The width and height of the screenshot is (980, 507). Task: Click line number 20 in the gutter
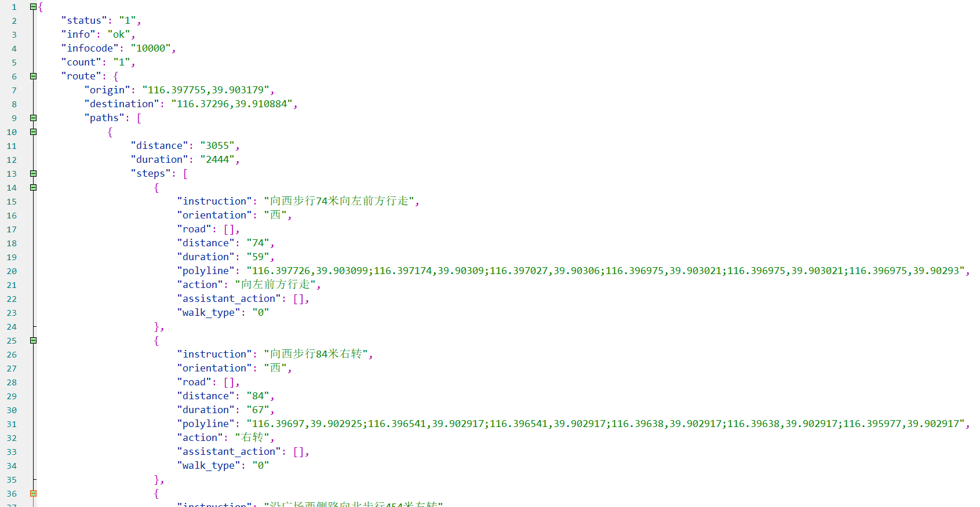12,271
